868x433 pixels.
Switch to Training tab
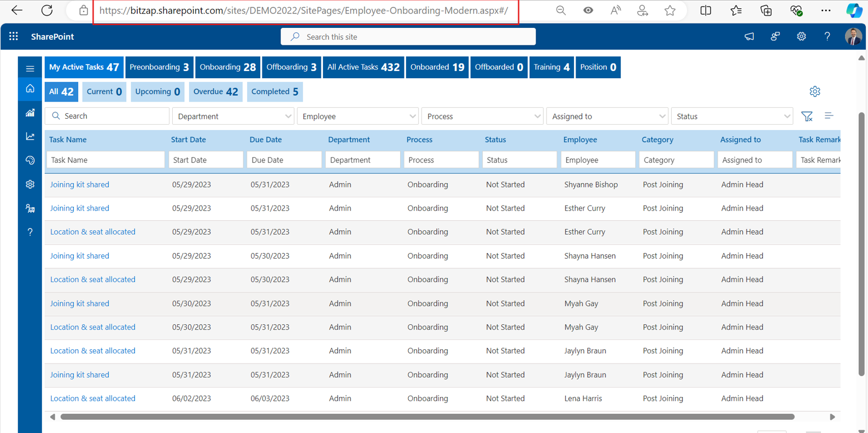[x=552, y=67]
